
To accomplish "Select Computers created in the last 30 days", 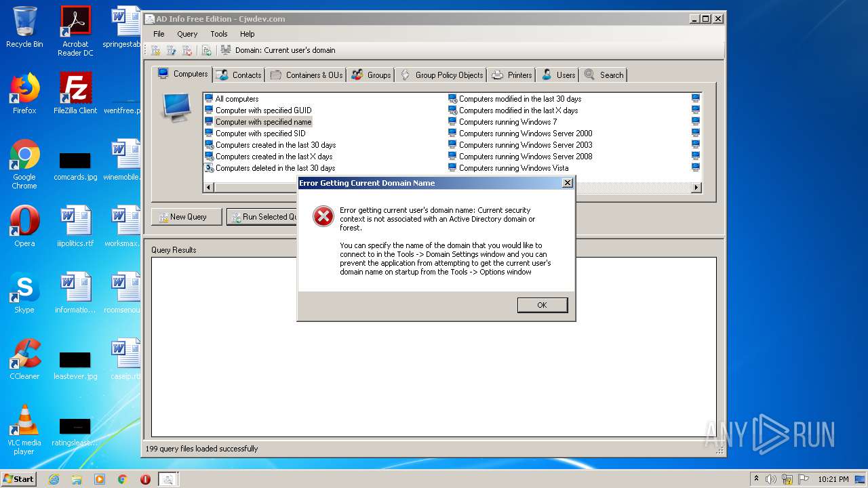I will point(270,145).
